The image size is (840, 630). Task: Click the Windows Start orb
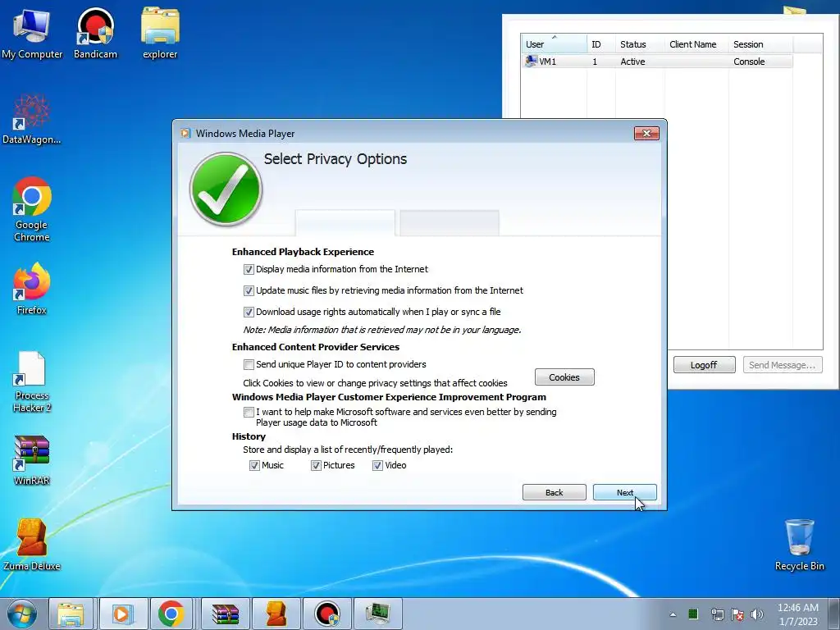click(22, 614)
